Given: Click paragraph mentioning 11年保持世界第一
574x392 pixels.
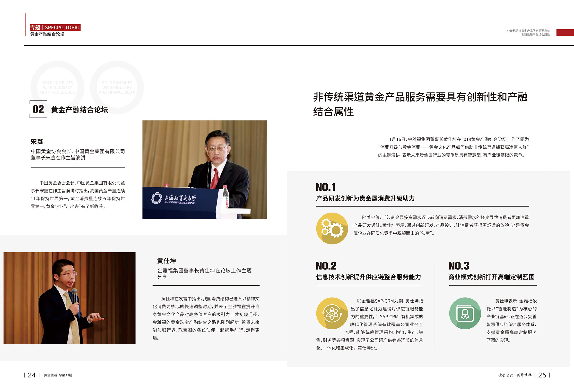Looking at the screenshot, I should click(x=78, y=195).
